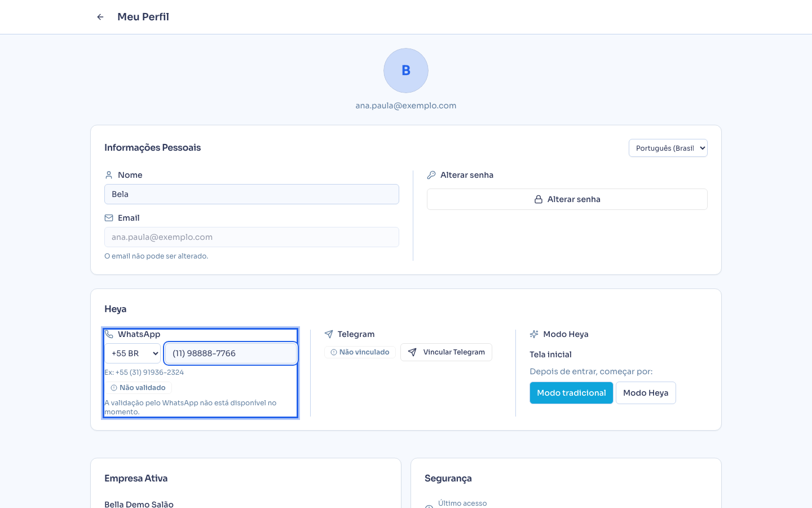Select Modo Heya as start screen
The image size is (812, 508).
point(646,393)
